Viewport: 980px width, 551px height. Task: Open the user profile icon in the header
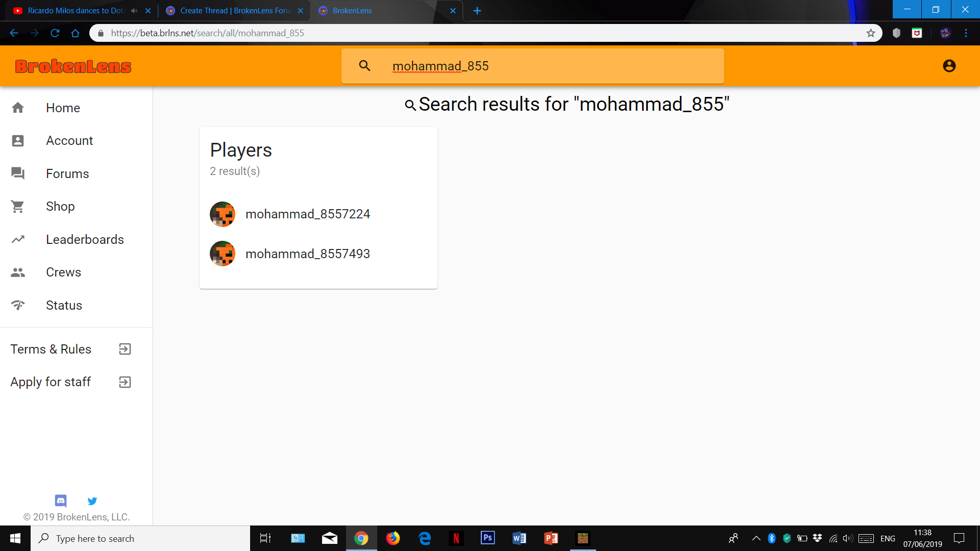[x=949, y=66]
